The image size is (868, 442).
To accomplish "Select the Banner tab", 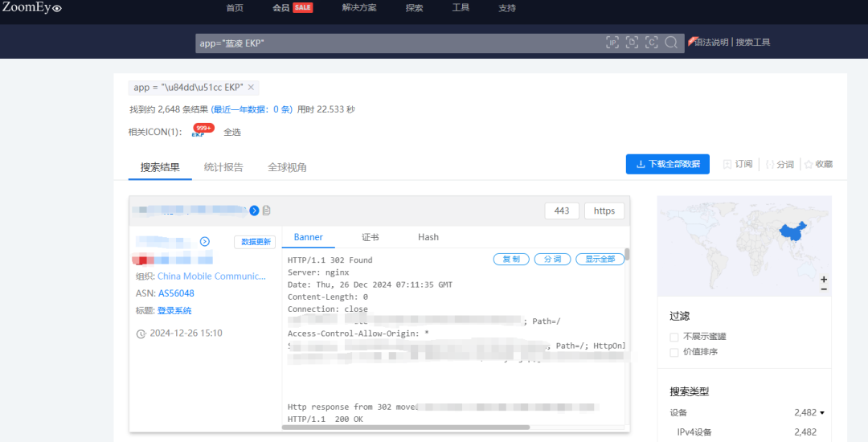I will [309, 237].
